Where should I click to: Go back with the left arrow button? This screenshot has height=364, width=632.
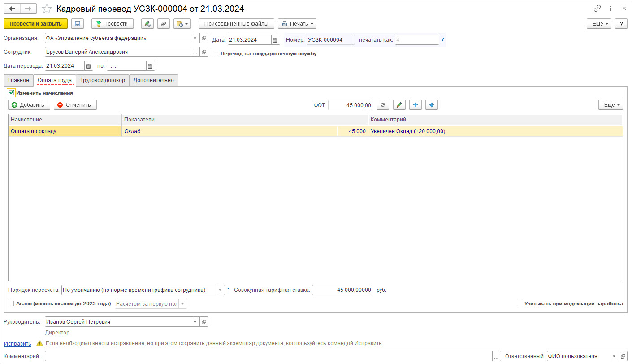pos(12,9)
